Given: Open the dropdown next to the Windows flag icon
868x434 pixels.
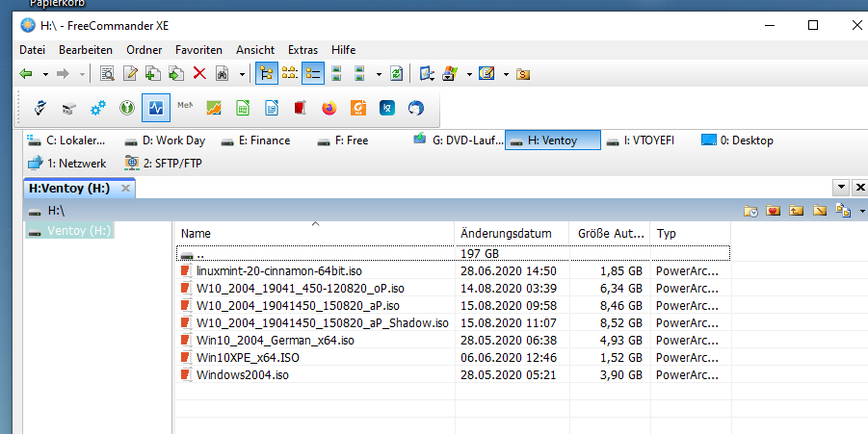Looking at the screenshot, I should click(469, 74).
